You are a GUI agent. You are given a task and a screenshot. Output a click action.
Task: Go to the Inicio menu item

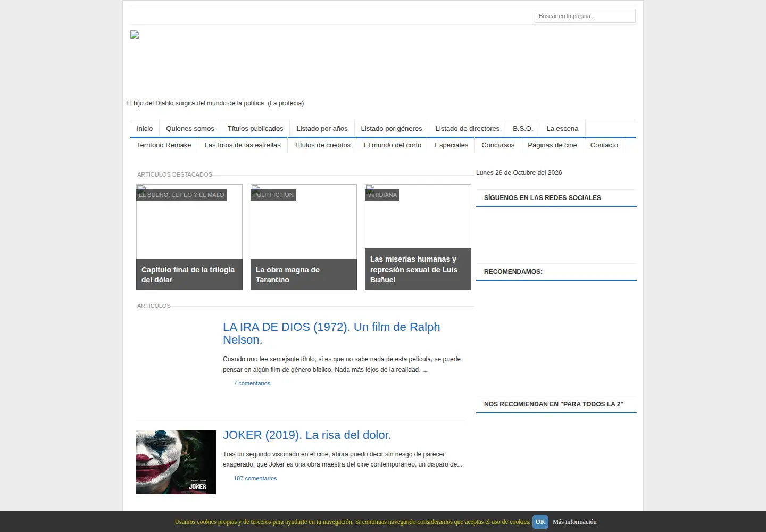pyautogui.click(x=145, y=129)
